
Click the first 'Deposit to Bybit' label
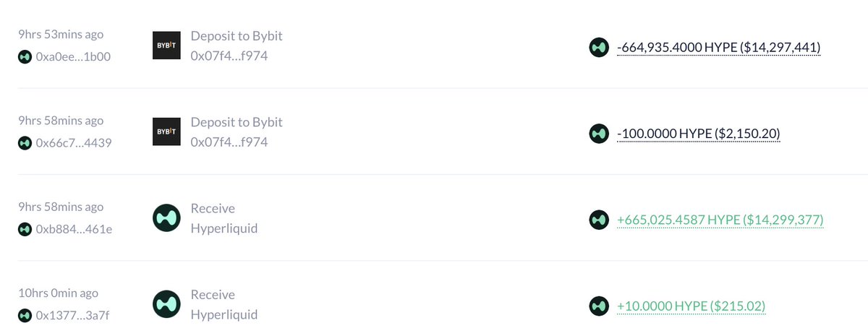click(237, 35)
